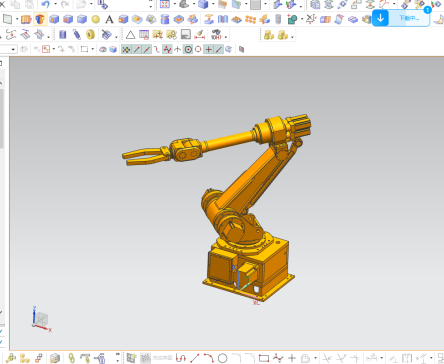The height and width of the screenshot is (364, 444).
Task: Click the gray Thread cylinder icon
Action: (x=278, y=19)
